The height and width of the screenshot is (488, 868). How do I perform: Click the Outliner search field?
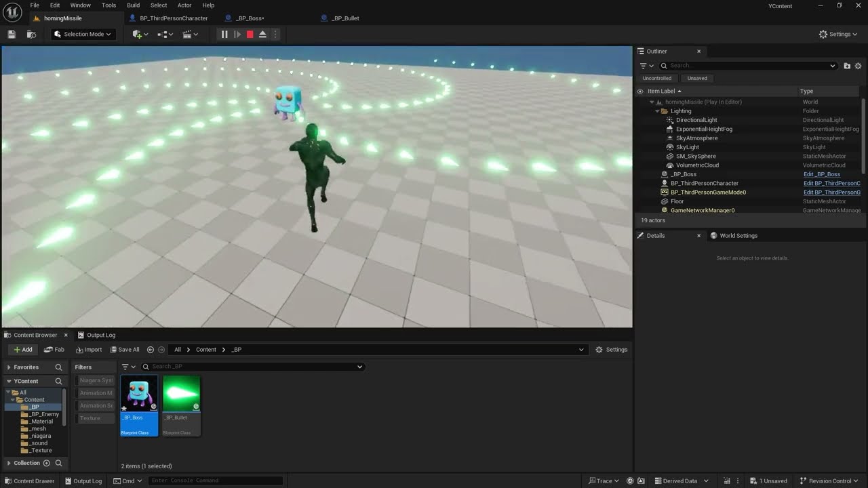[749, 66]
